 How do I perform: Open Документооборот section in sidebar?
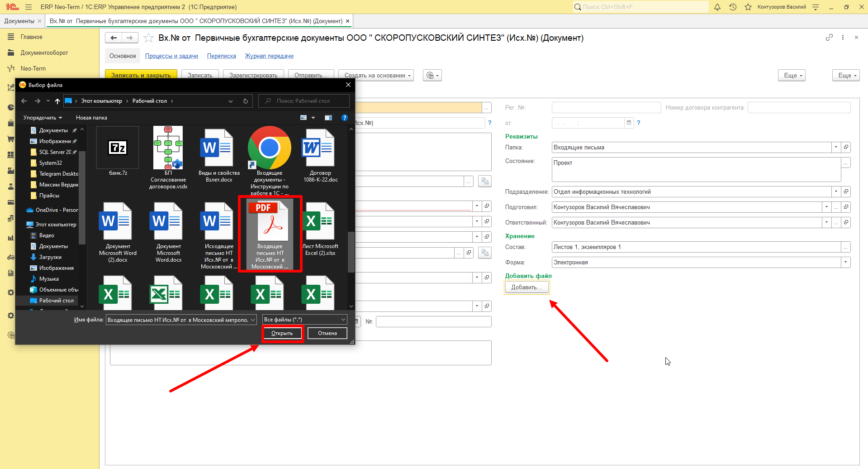44,53
